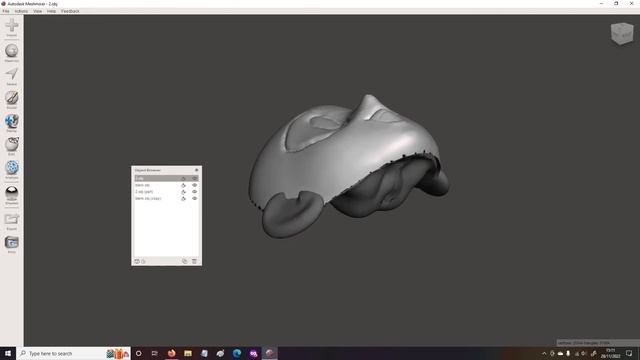Image resolution: width=640 pixels, height=360 pixels.
Task: Open the notification center icon
Action: [x=629, y=353]
